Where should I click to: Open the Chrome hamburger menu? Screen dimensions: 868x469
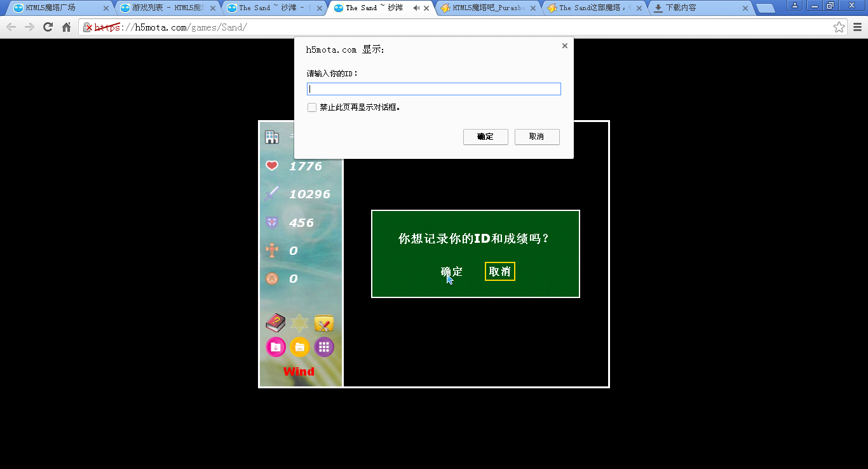(x=857, y=27)
